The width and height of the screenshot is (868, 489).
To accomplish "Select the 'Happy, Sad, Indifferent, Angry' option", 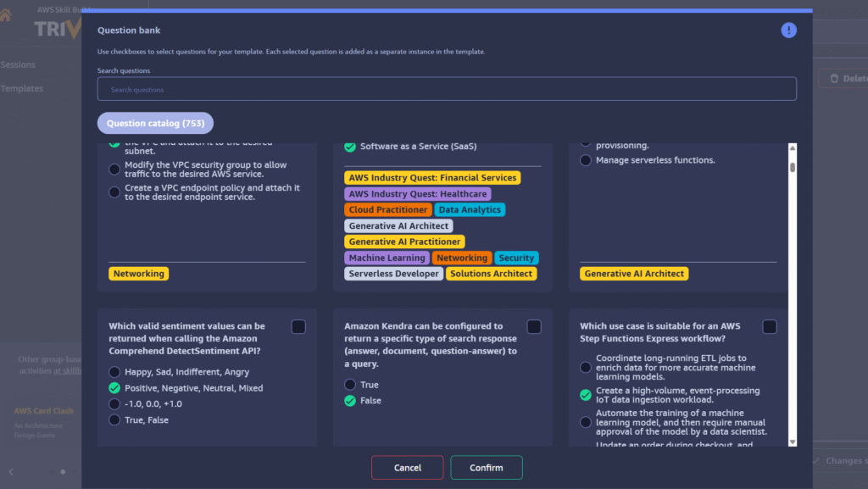I will tap(114, 372).
